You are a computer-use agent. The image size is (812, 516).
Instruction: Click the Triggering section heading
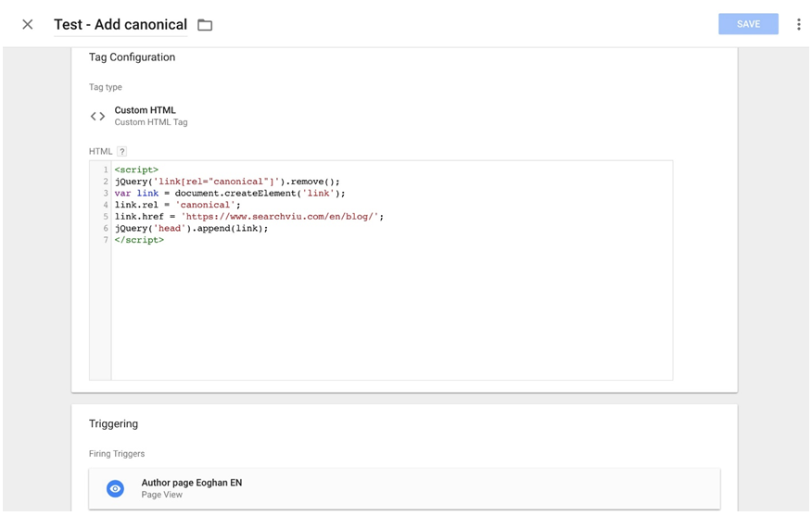click(113, 423)
